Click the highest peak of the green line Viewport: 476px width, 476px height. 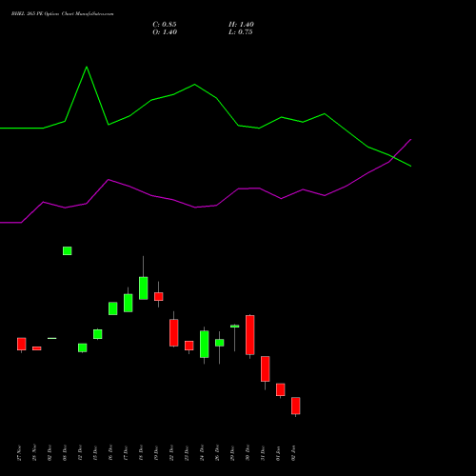point(87,67)
